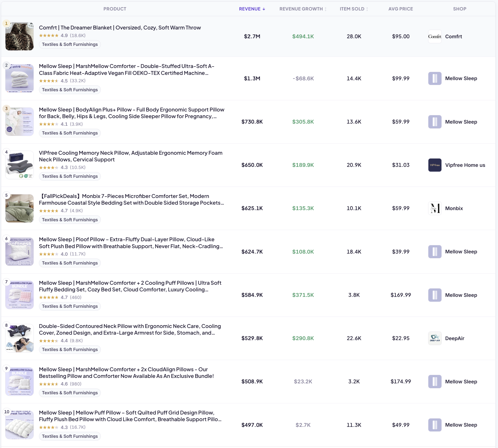Viewport: 498px width, 448px height.
Task: Open the Comfrt shop name link
Action: [454, 36]
